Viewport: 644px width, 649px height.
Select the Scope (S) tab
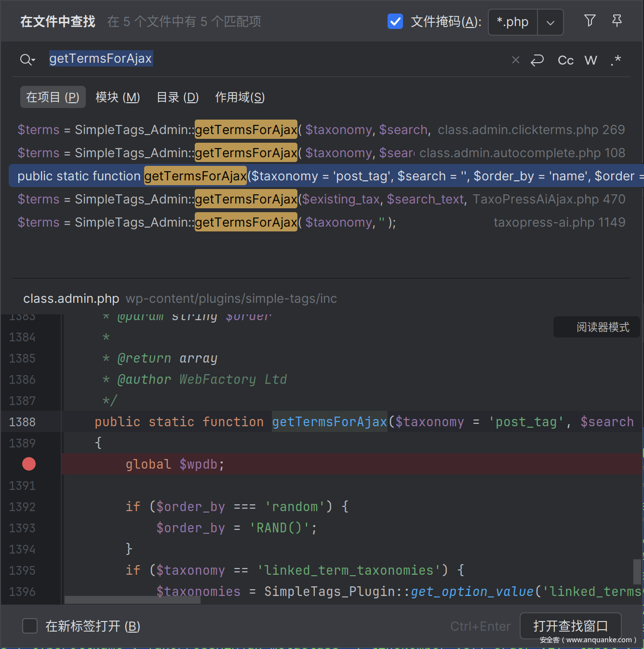point(240,97)
